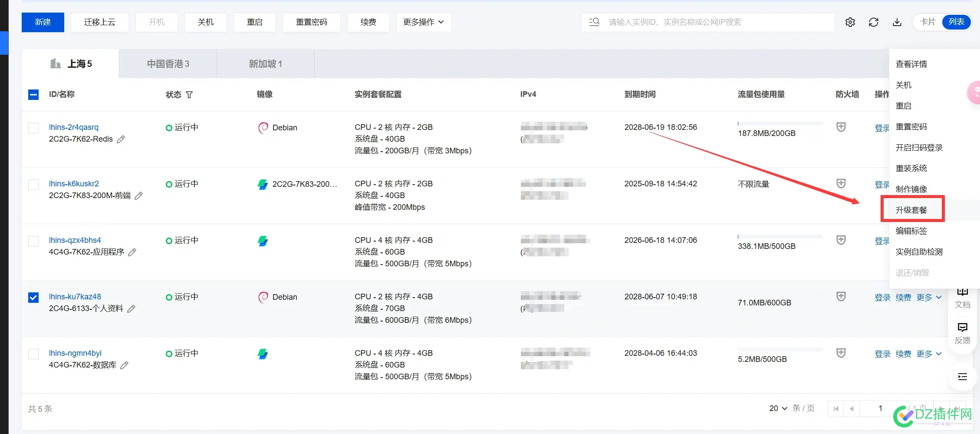Click the status column filter icon
Screen dimensions: 980x434
189,95
